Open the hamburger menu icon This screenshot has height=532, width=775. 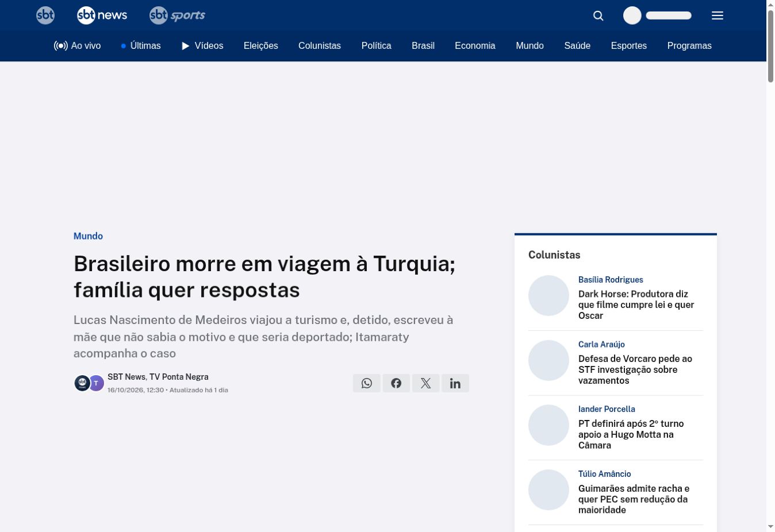[718, 16]
